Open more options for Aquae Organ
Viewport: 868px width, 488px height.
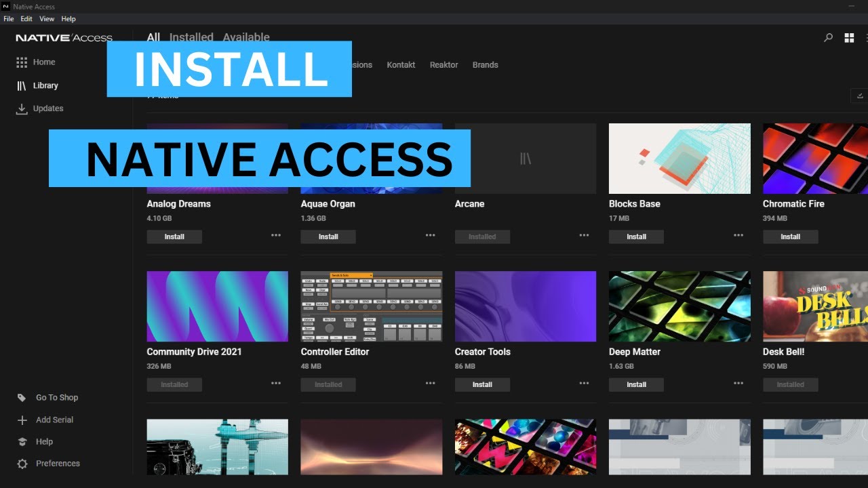coord(431,236)
